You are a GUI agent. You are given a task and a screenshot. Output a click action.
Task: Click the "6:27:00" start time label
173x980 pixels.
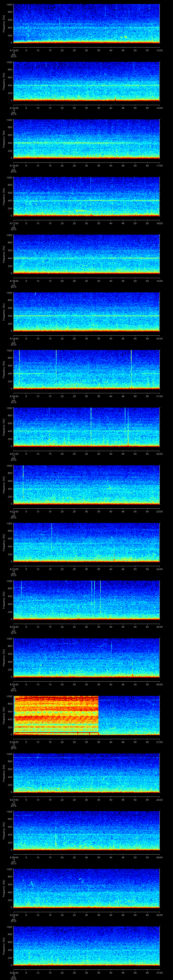click(14, 800)
